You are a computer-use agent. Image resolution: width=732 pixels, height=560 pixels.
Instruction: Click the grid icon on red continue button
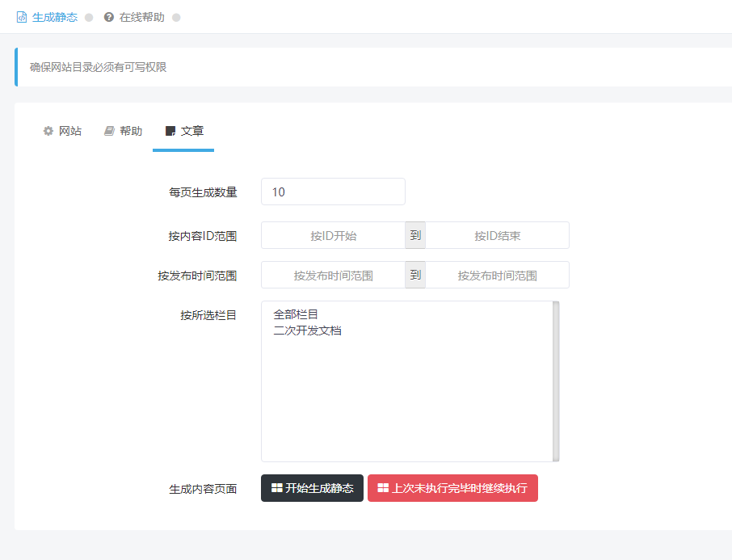(383, 487)
